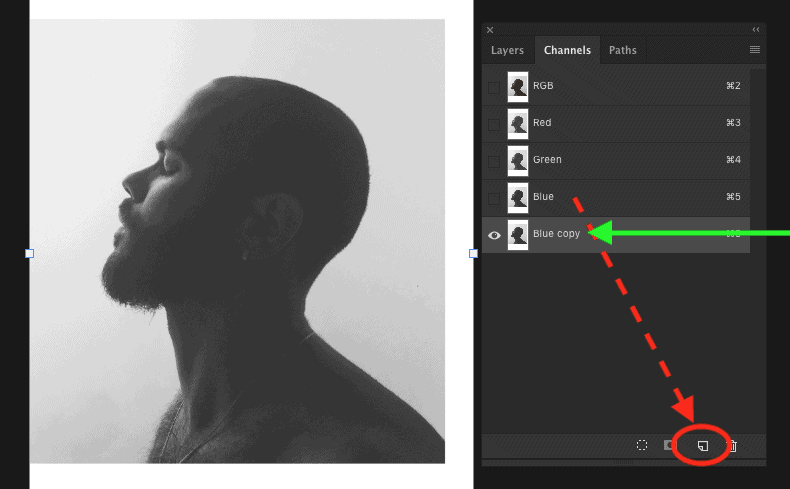Switch to the Layers tab
Image resolution: width=790 pixels, height=489 pixels.
(x=507, y=50)
